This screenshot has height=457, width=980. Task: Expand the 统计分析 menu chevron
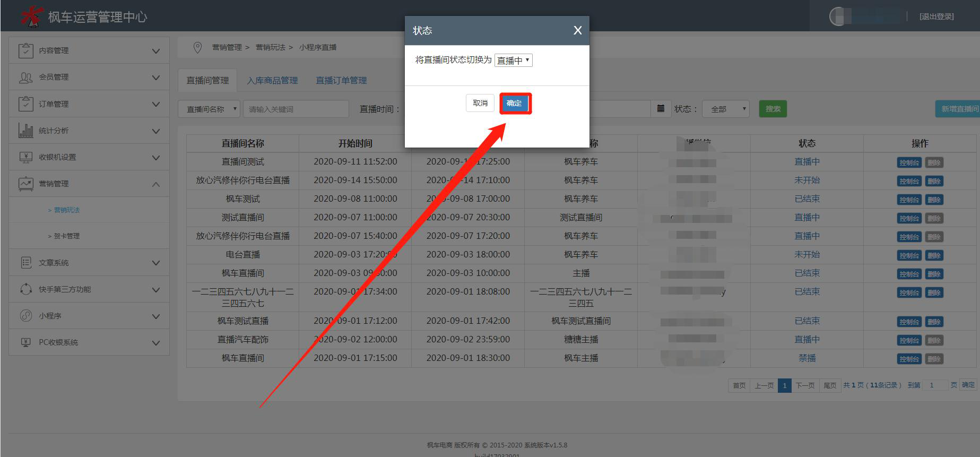pos(156,131)
